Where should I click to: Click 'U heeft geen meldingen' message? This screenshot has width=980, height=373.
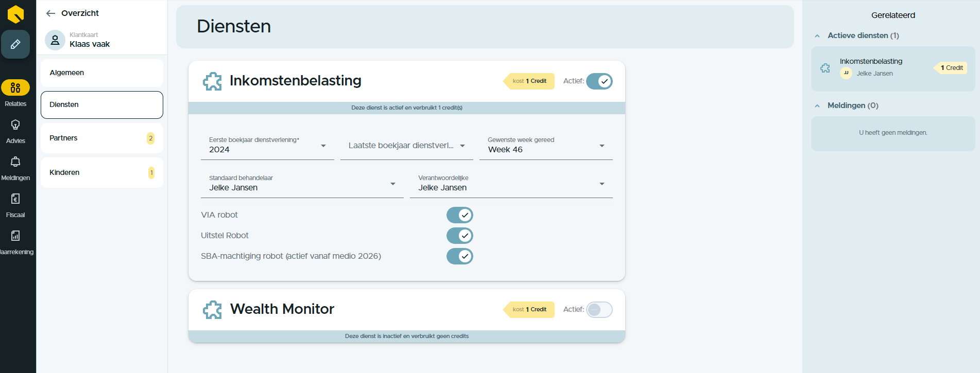click(893, 133)
